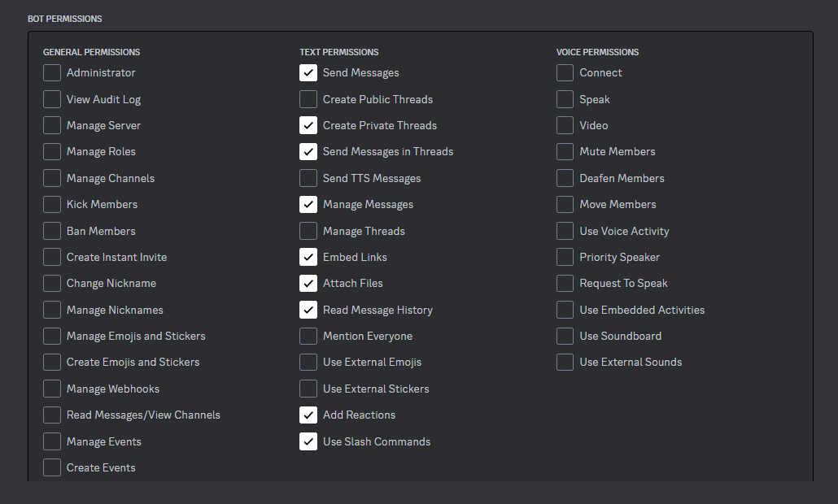Tick the Priority Speaker checkbox
This screenshot has width=838, height=504.
(565, 257)
